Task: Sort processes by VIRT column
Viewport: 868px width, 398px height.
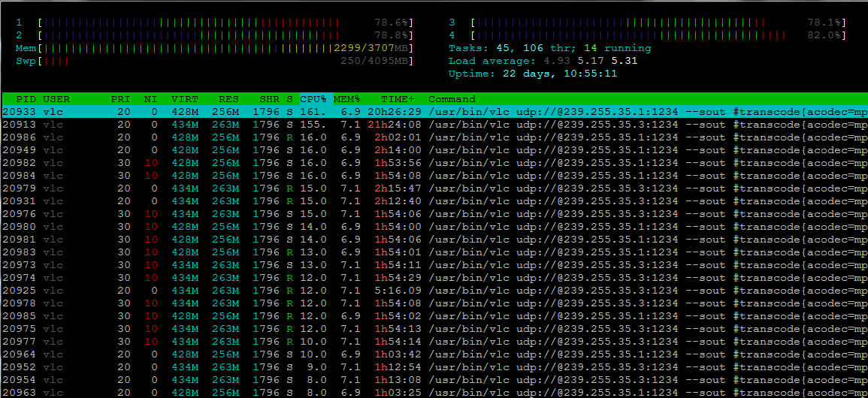Action: pyautogui.click(x=185, y=99)
